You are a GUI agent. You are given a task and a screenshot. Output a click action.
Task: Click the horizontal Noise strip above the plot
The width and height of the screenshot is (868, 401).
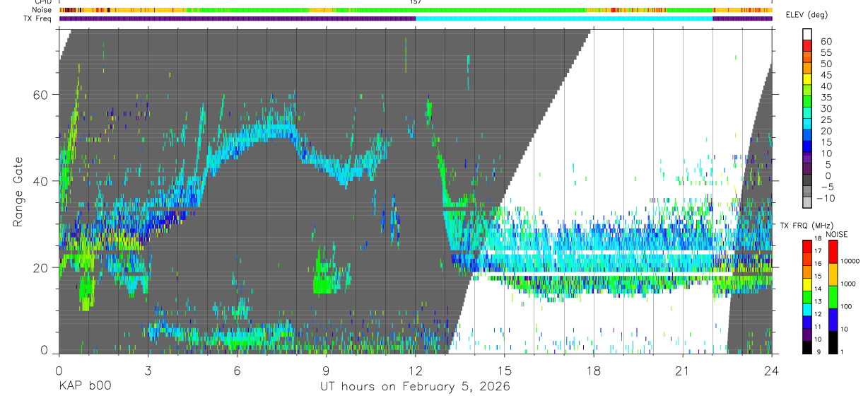coord(416,10)
